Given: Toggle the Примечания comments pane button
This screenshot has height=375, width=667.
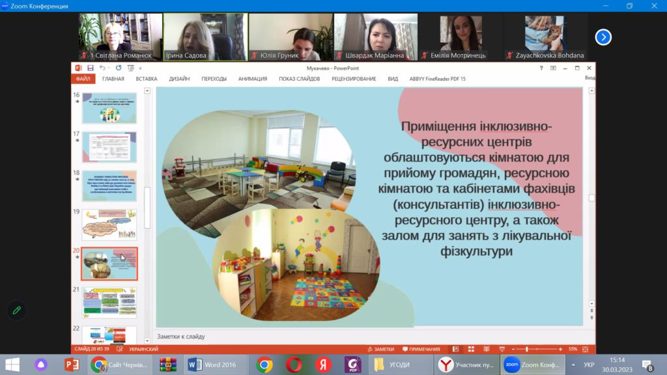Looking at the screenshot, I should pos(421,349).
